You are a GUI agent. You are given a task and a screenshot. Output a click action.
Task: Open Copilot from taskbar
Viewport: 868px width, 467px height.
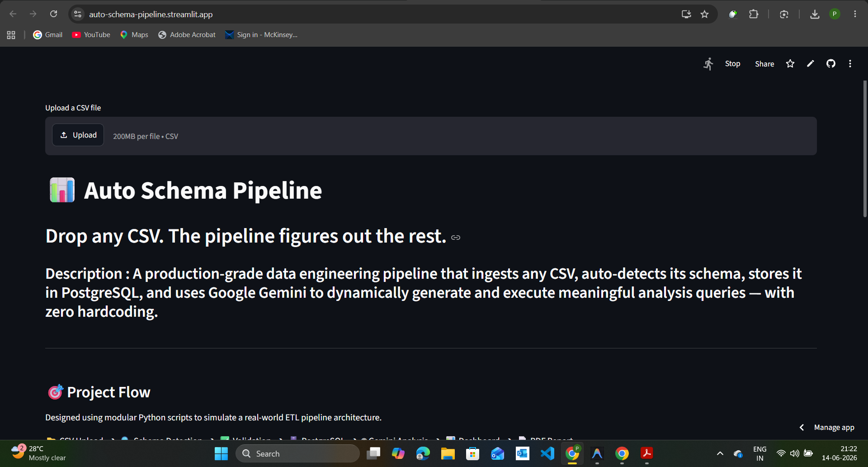(x=398, y=453)
